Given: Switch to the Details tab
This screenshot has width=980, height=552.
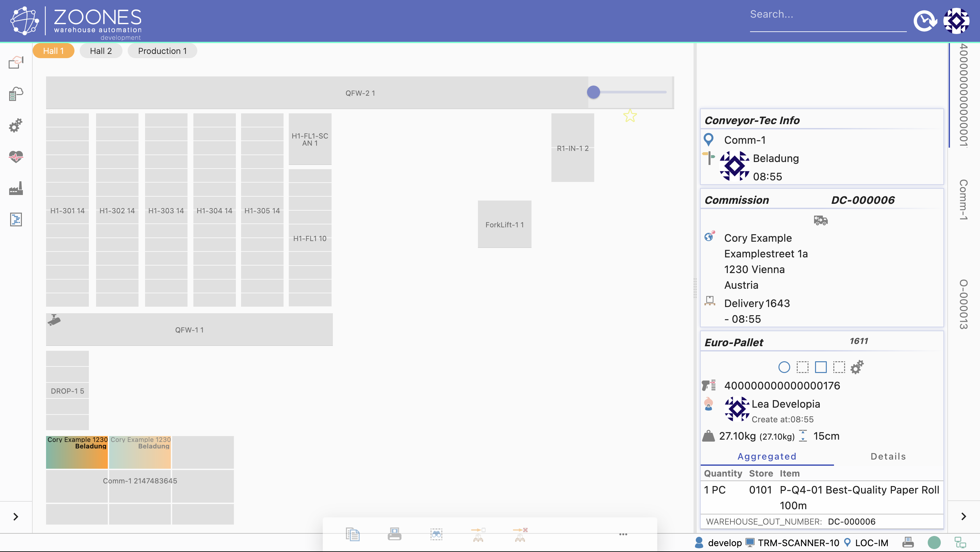Looking at the screenshot, I should coord(888,456).
